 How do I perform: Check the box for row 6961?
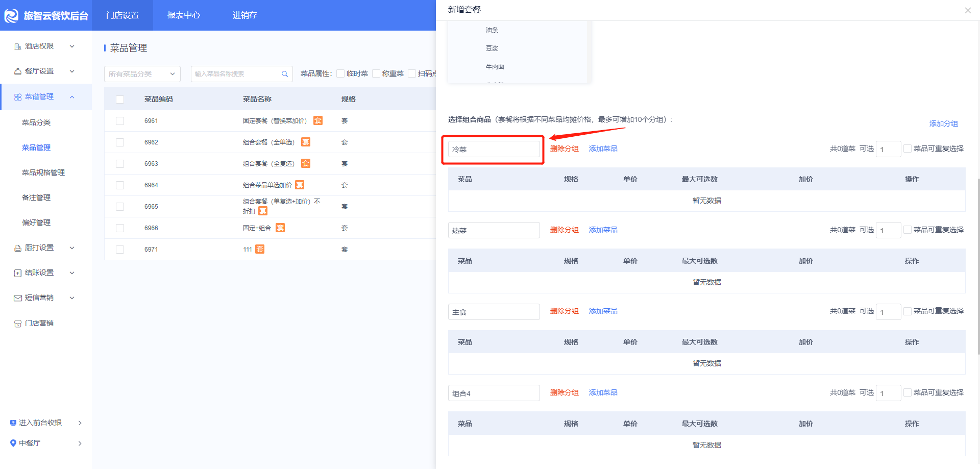pos(120,121)
